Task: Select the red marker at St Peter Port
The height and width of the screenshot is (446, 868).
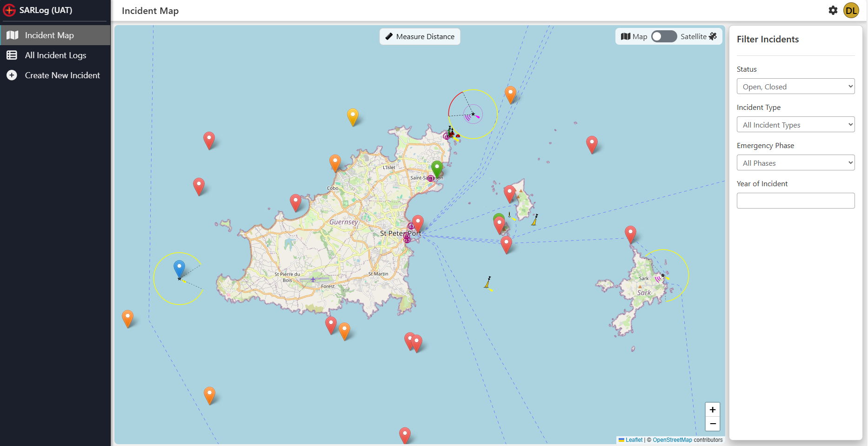Action: (x=418, y=223)
